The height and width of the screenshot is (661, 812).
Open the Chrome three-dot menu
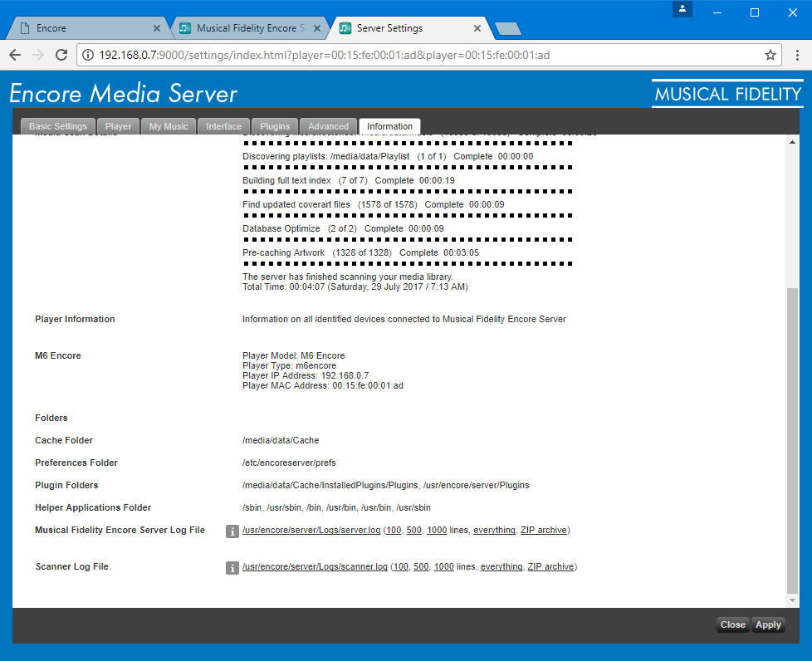(798, 55)
